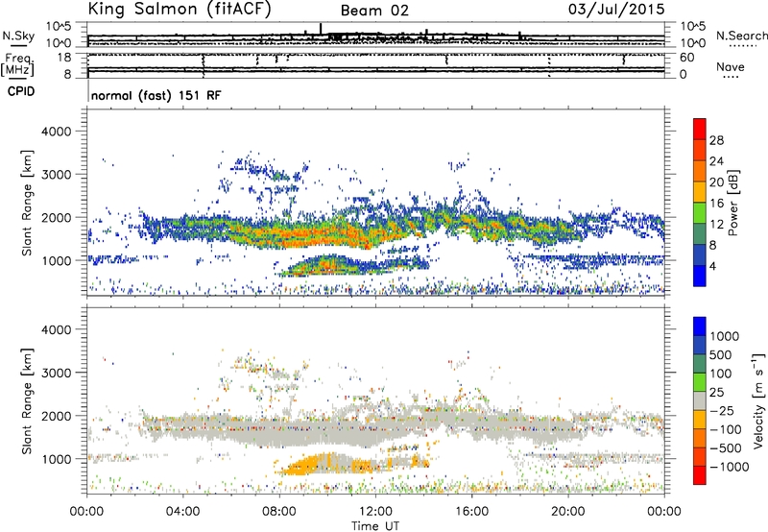
Task: Click the 'Power [dB]' colorbar label
Action: click(x=733, y=203)
